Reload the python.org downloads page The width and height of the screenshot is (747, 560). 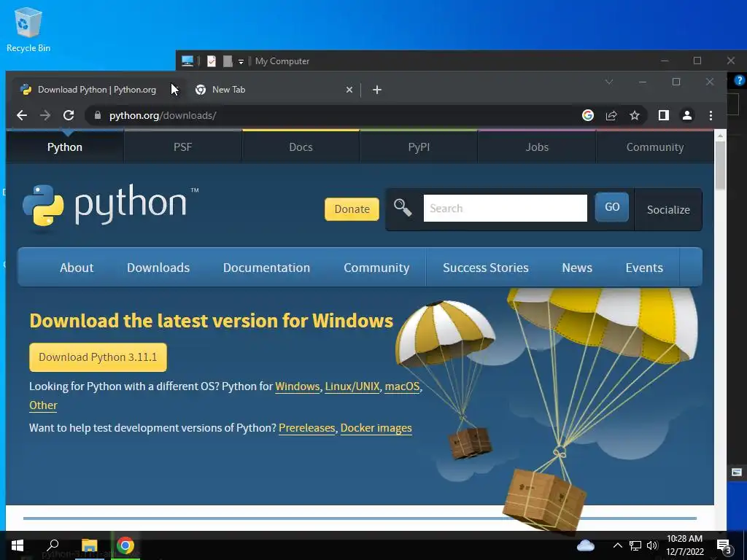[x=69, y=115]
